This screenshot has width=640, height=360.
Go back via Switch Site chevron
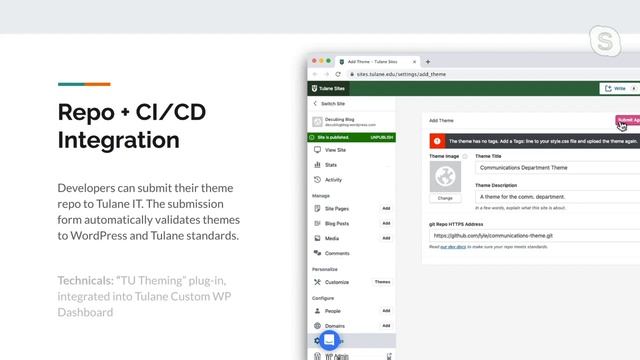(315, 104)
